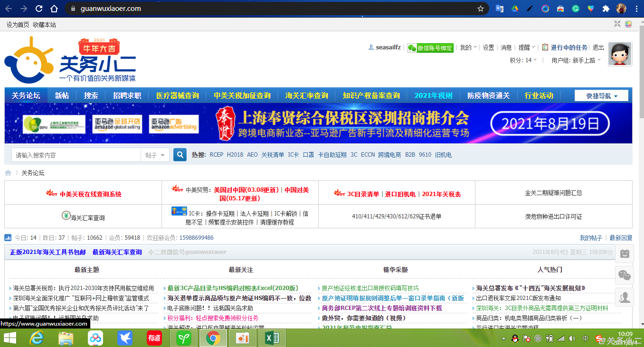Click the floating WeChat sidebar icon
The height and width of the screenshot is (347, 644).
(x=625, y=275)
